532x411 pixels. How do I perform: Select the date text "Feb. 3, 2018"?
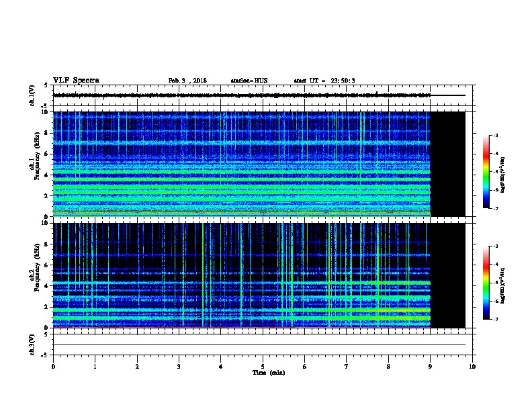[x=187, y=81]
